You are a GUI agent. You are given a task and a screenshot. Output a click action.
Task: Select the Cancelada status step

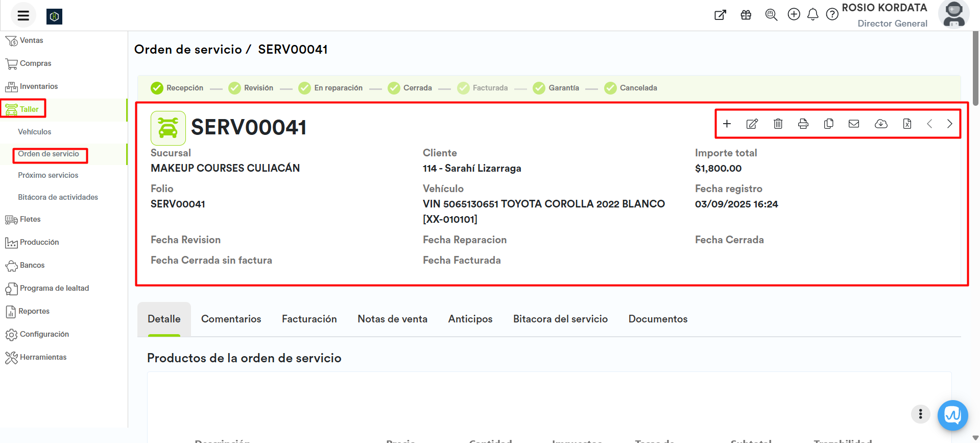(x=631, y=88)
